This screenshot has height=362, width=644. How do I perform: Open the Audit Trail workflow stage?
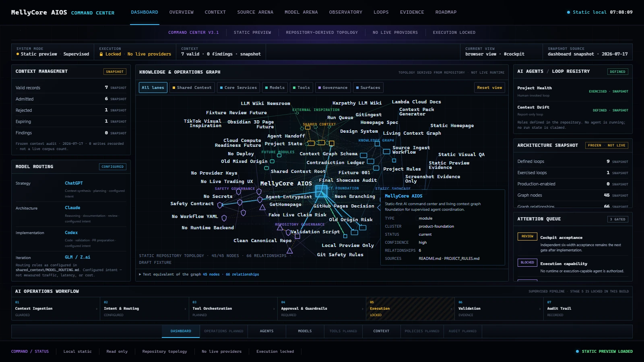[588, 309]
